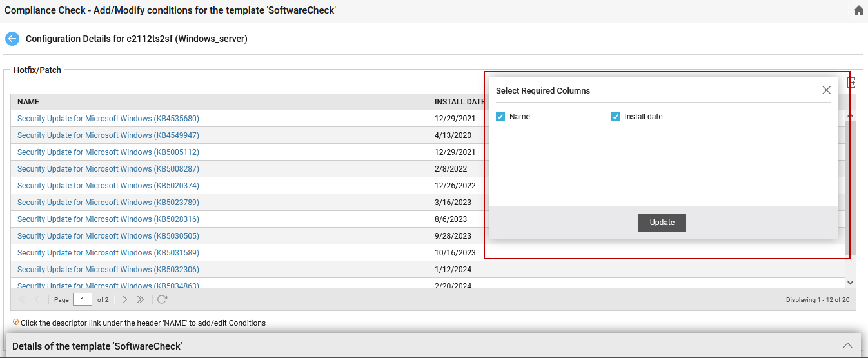The height and width of the screenshot is (358, 868).
Task: Open Security Update KB5005112 link
Action: (x=108, y=152)
